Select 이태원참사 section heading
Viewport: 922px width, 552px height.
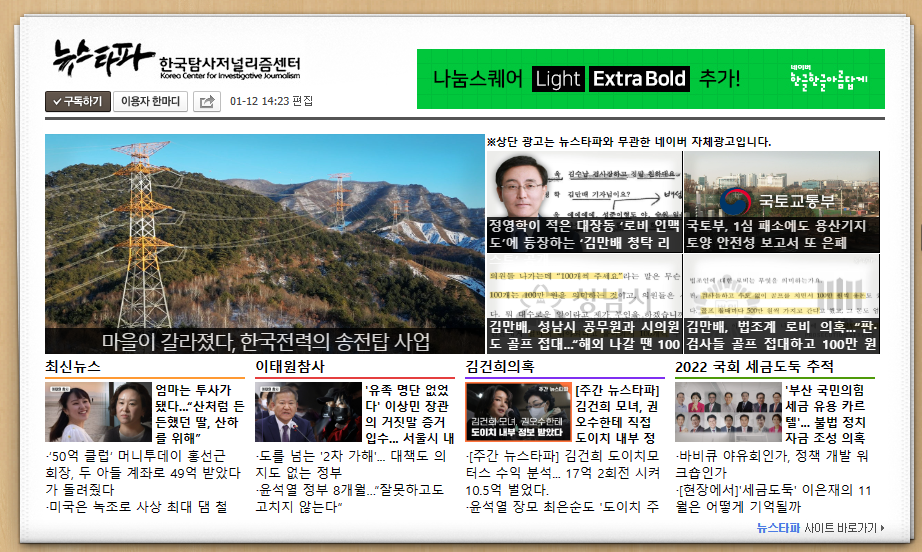click(x=290, y=367)
